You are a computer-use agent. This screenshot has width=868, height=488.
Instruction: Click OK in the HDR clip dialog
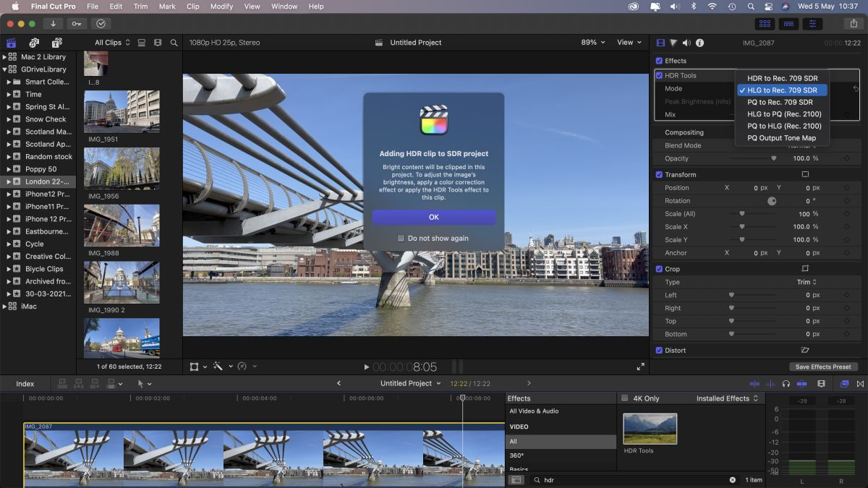(x=434, y=217)
